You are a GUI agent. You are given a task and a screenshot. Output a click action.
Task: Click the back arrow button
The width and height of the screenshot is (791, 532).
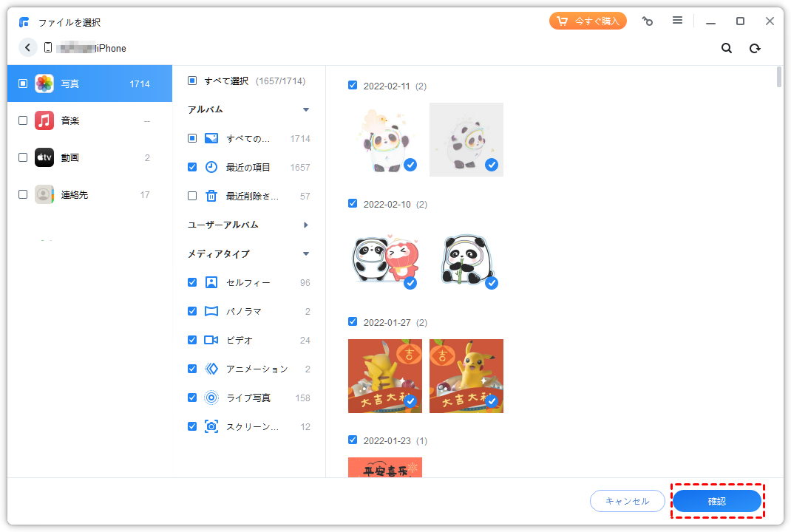28,48
